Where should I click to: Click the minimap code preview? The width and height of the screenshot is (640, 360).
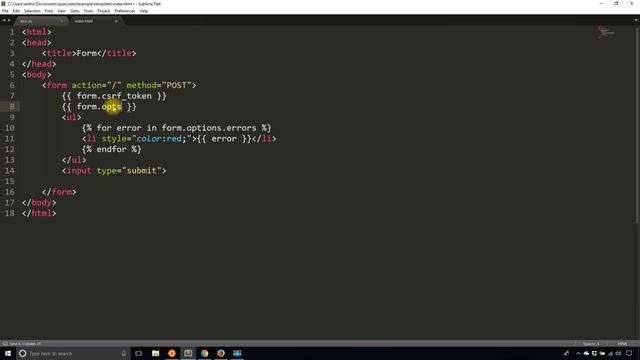[x=606, y=32]
